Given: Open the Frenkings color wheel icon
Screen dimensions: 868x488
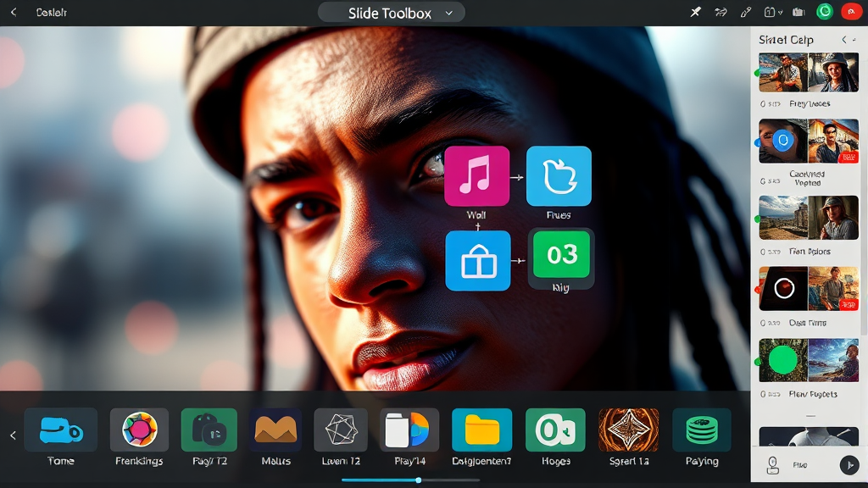Looking at the screenshot, I should coord(139,430).
